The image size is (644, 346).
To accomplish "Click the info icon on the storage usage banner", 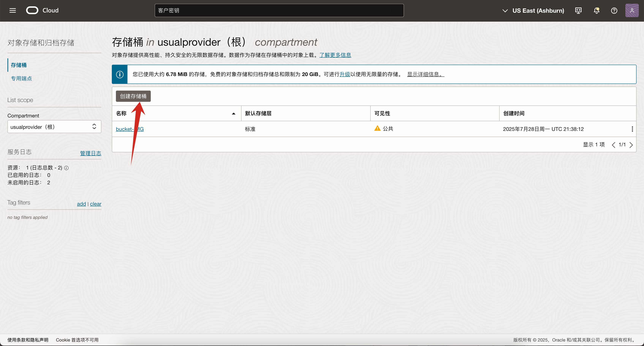I will pos(120,74).
